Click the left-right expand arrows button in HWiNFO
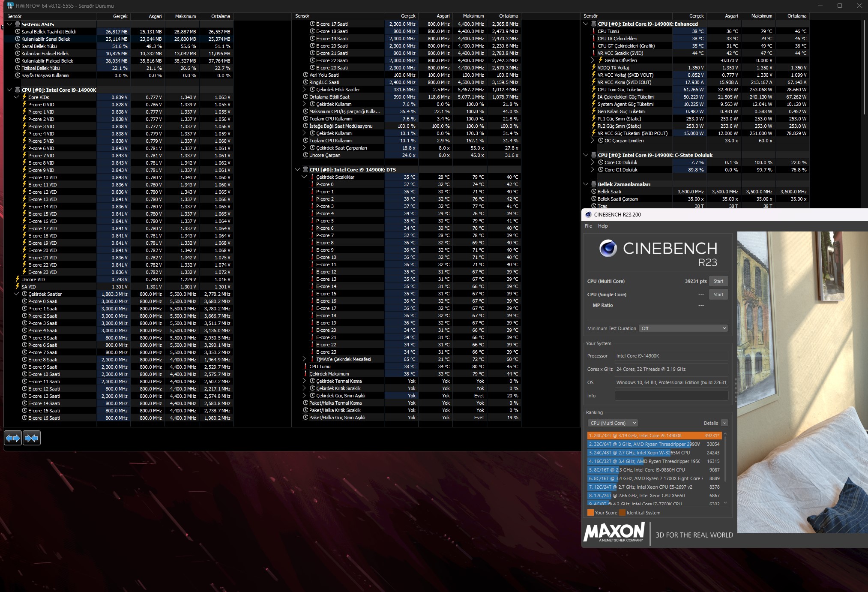Viewport: 868px width, 592px height. (x=13, y=438)
